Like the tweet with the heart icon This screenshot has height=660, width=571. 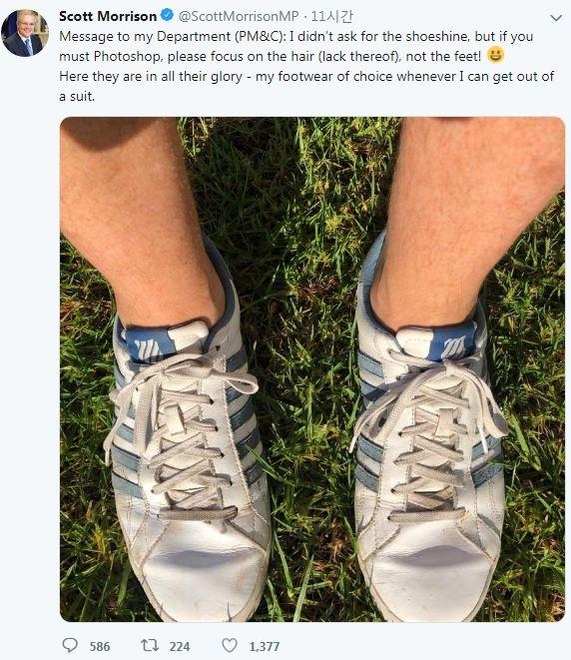(x=229, y=645)
